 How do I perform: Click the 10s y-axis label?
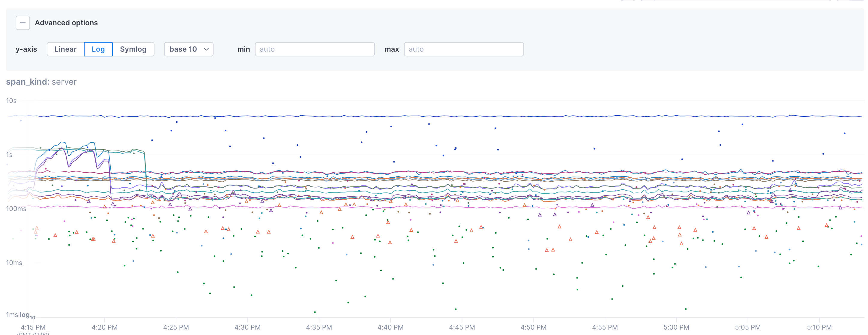(x=11, y=101)
